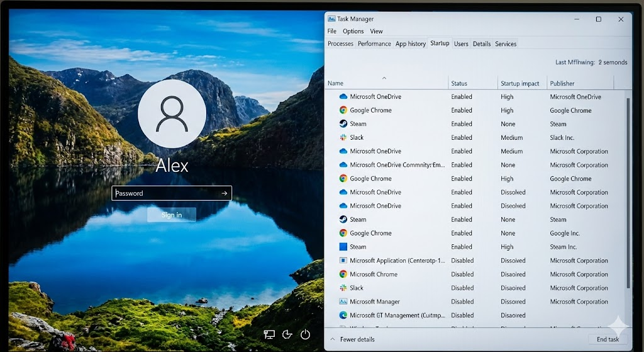
Task: Sort the list by Startup impact column
Action: click(x=519, y=83)
